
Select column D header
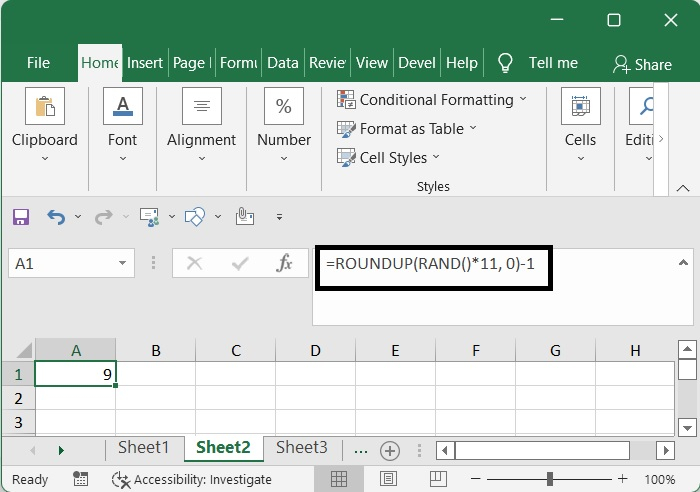315,350
